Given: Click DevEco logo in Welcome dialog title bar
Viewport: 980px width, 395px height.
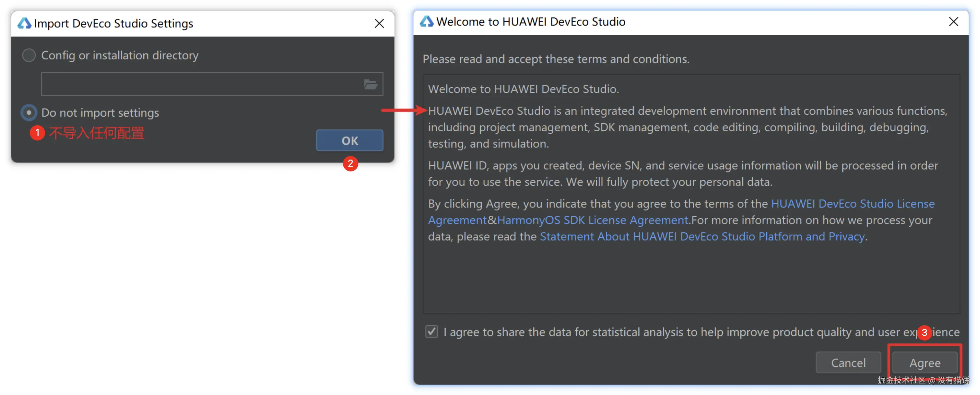Looking at the screenshot, I should tap(426, 21).
